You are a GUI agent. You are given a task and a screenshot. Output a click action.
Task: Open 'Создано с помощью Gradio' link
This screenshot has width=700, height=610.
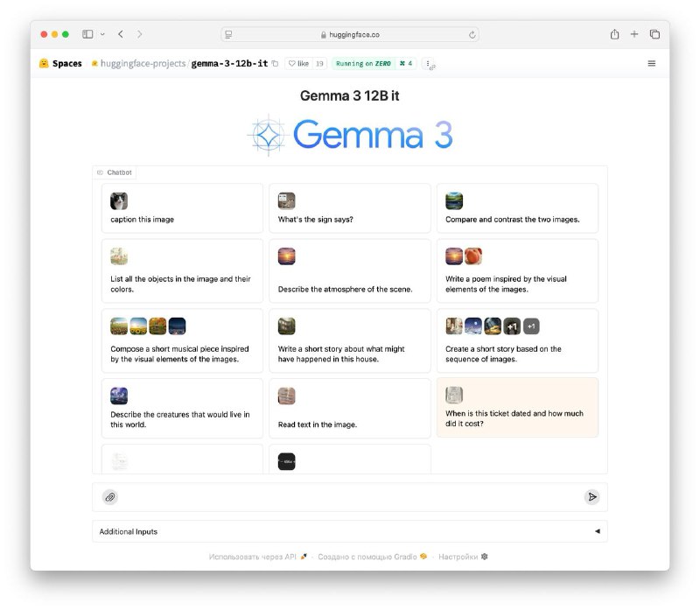point(372,557)
